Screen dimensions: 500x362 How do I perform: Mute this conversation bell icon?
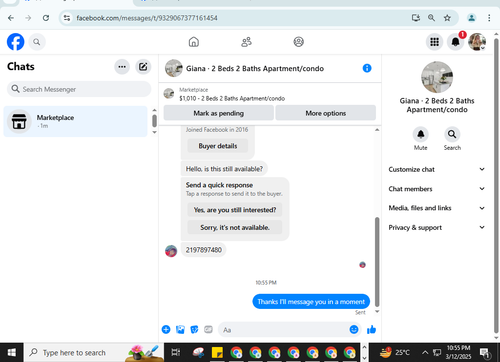pyautogui.click(x=421, y=134)
